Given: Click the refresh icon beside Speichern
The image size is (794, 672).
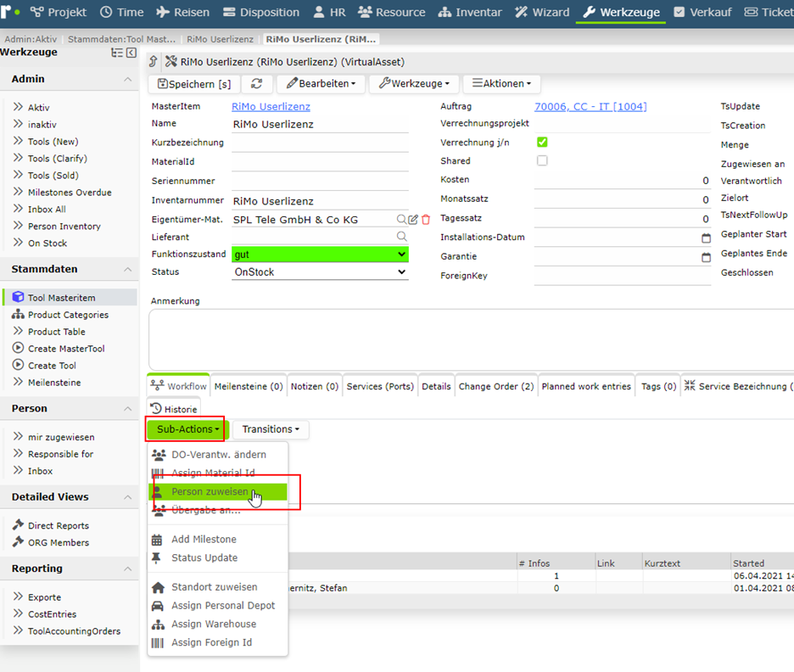Looking at the screenshot, I should pyautogui.click(x=257, y=83).
